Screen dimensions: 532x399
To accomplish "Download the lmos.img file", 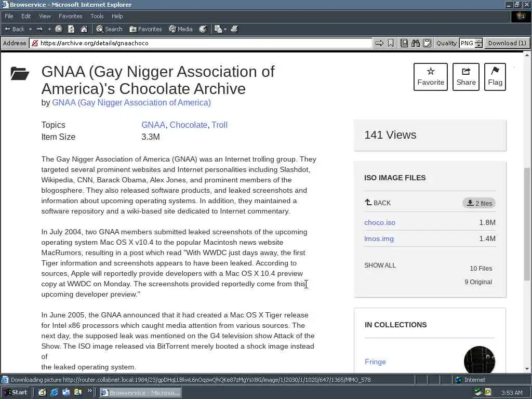I will pos(379,238).
